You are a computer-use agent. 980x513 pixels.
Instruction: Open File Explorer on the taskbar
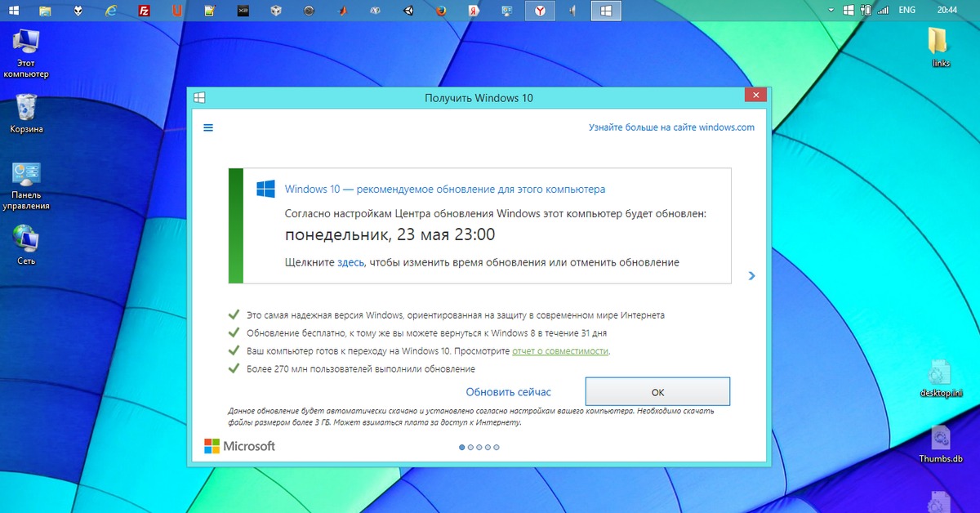point(45,11)
